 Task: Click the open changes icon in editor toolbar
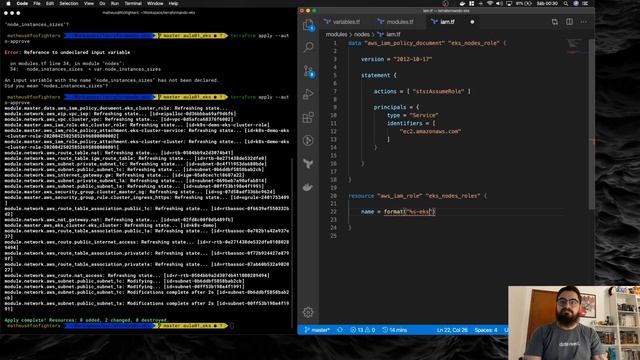pos(555,22)
